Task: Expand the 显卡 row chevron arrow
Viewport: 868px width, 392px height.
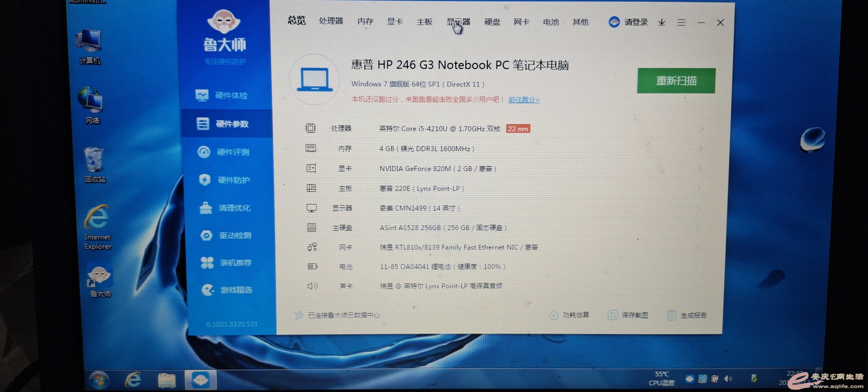Action: [700, 169]
